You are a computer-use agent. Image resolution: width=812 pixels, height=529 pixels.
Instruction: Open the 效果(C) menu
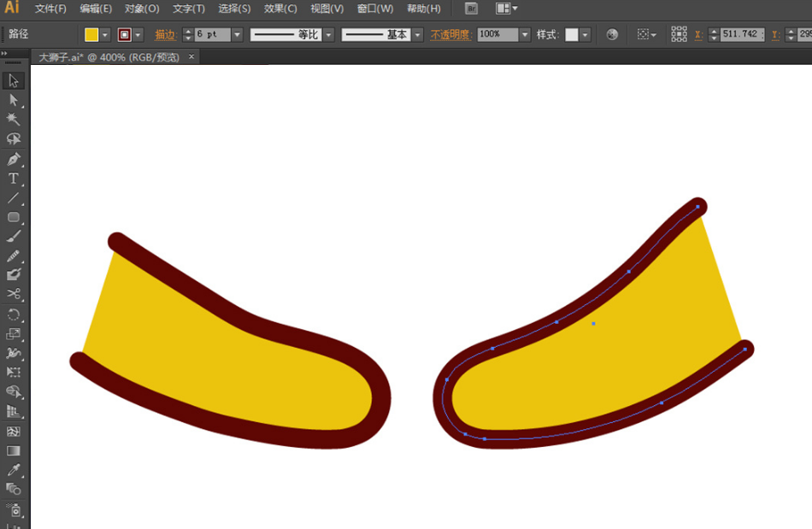pos(280,9)
